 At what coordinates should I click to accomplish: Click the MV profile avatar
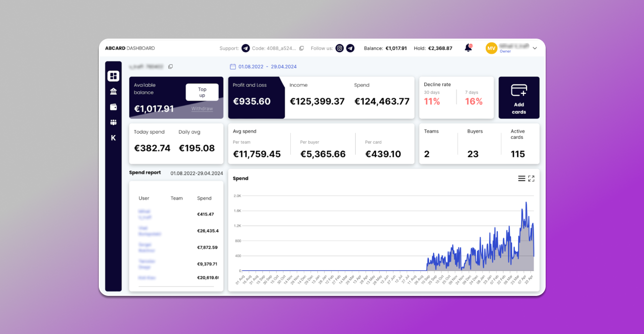[491, 48]
